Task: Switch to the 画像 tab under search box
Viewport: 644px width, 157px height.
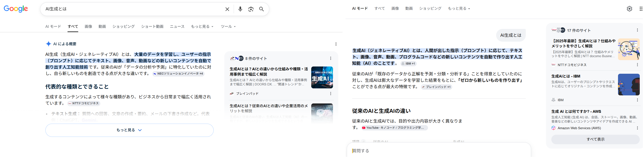Action: tap(88, 26)
